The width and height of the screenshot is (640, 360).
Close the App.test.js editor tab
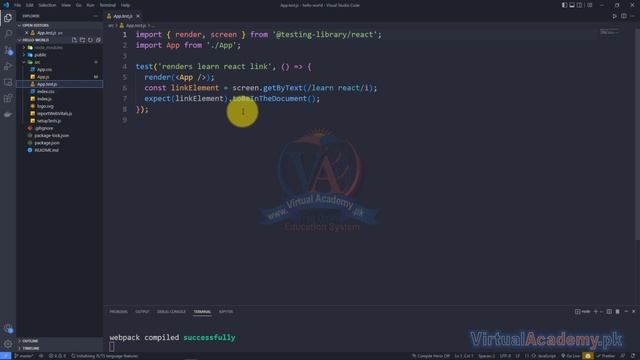pyautogui.click(x=138, y=16)
